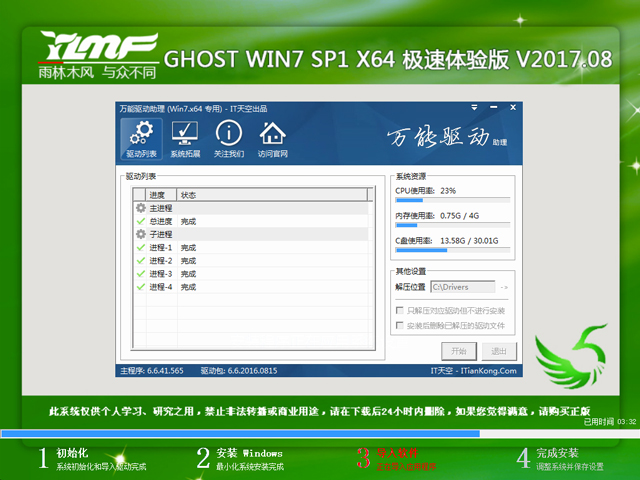Viewport: 640px width, 480px height.
Task: Click the green bird logo
Action: coord(571,356)
